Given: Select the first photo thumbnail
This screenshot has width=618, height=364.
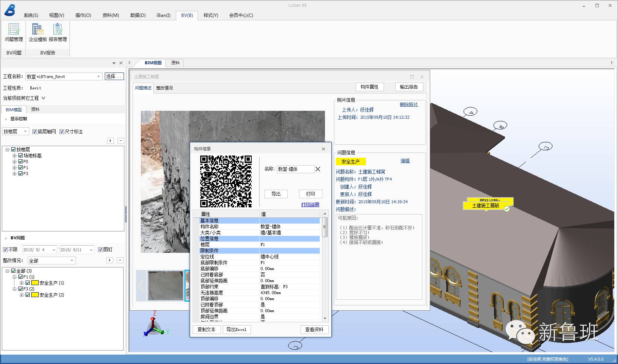Looking at the screenshot, I should point(166,285).
